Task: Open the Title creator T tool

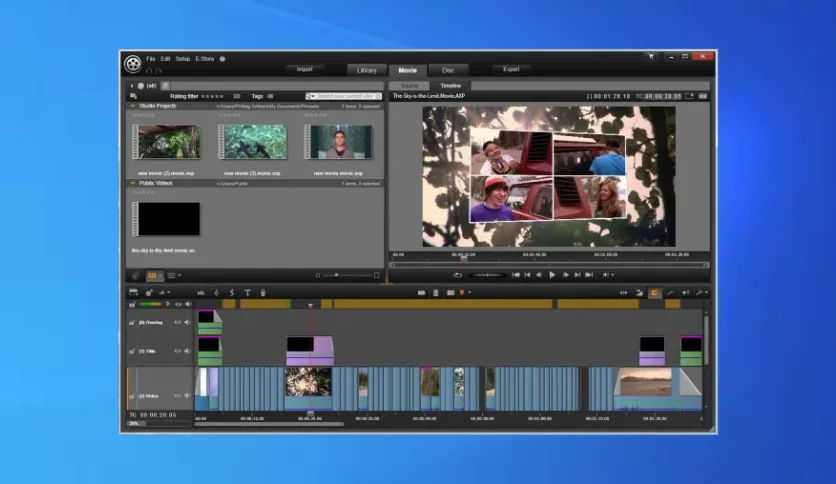Action: coord(247,293)
